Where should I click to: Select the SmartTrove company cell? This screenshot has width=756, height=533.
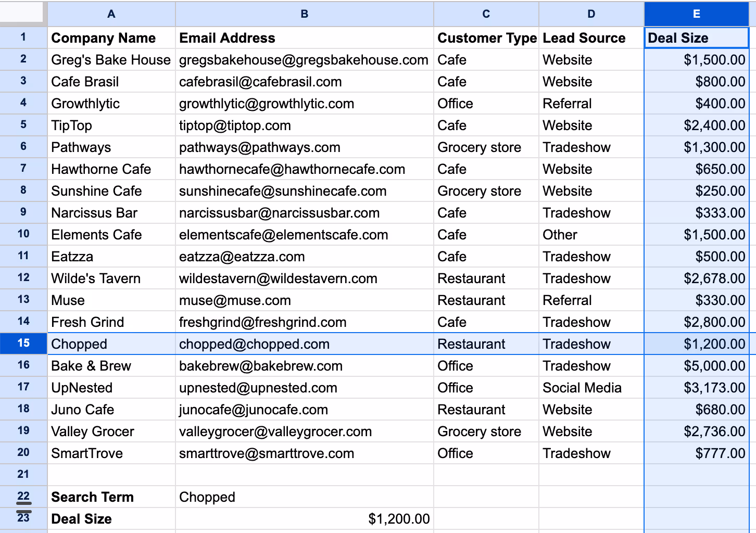(x=111, y=453)
